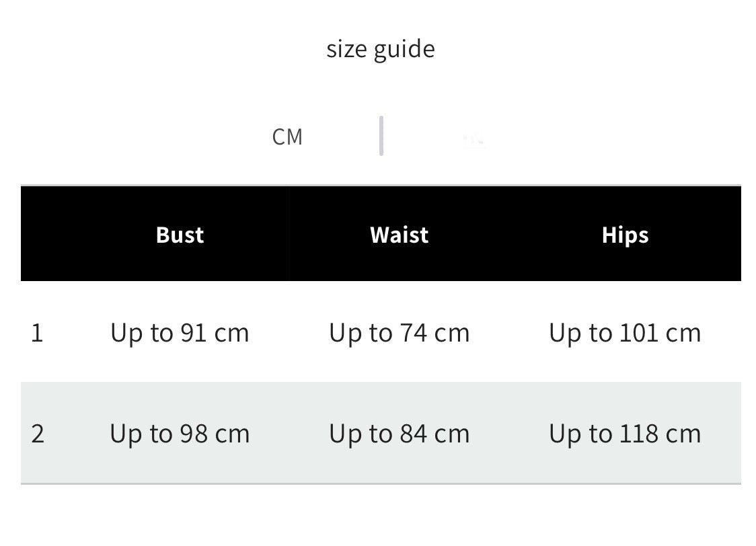Click the Up to 91 cm cell
756x546 pixels.
click(x=180, y=334)
